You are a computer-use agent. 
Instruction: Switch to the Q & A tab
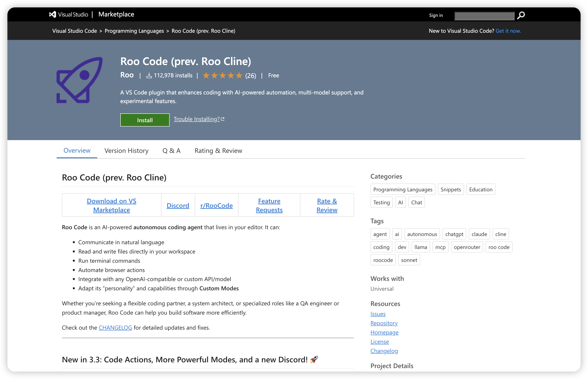tap(171, 151)
